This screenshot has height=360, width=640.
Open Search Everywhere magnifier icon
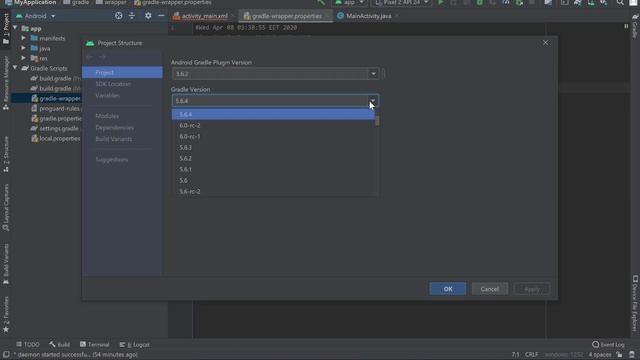pyautogui.click(x=620, y=2)
